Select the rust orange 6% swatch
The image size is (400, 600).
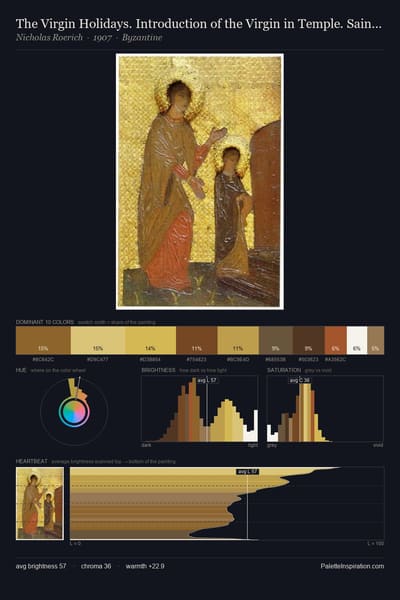[336, 340]
